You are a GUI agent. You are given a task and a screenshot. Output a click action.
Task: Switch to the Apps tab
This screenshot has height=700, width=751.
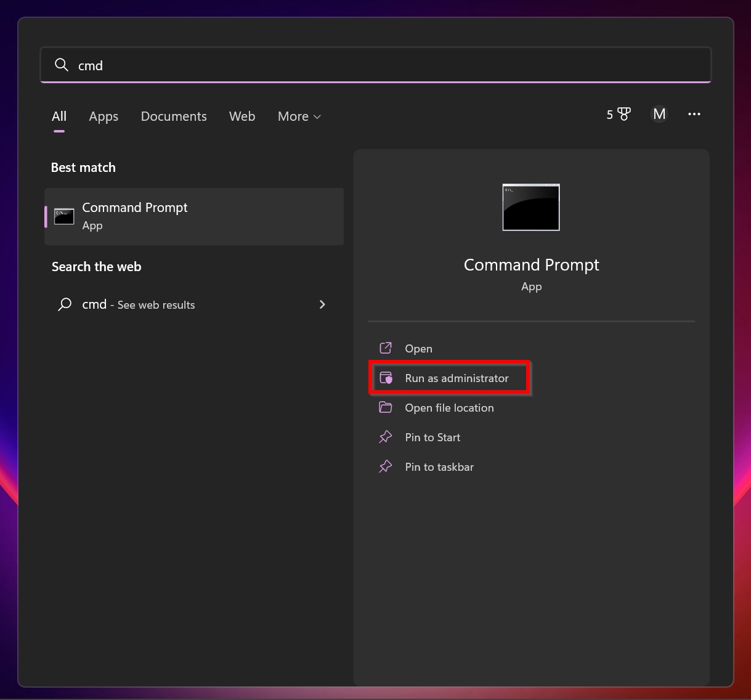click(x=104, y=116)
